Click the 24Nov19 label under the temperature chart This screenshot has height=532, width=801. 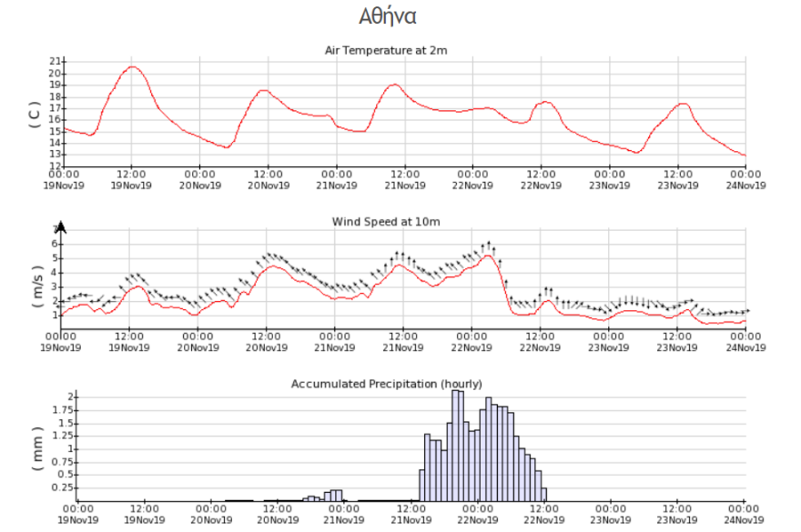pyautogui.click(x=745, y=185)
